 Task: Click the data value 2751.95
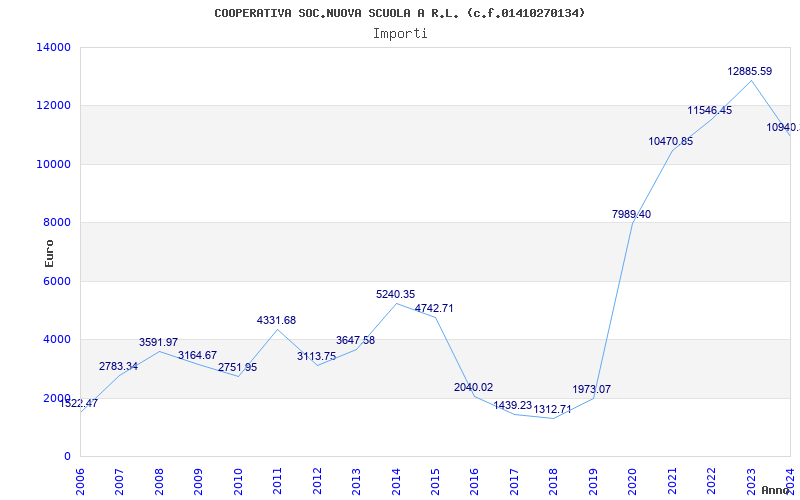click(x=238, y=367)
